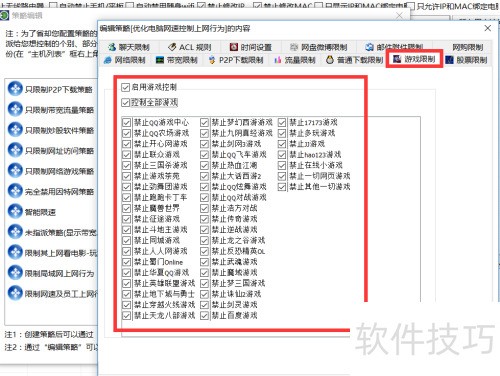Uncheck 禁止跑跑卡丁车

click(x=126, y=198)
